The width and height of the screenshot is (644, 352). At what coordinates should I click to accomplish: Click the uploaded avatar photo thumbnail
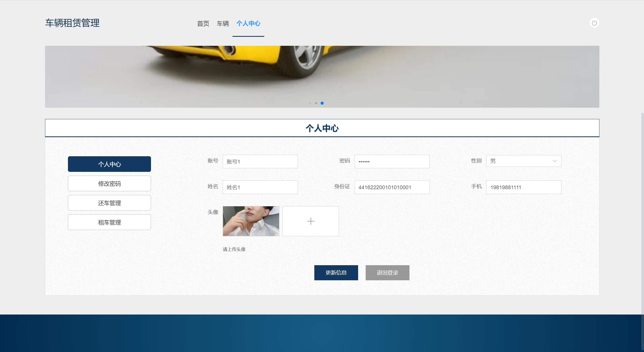tap(251, 221)
